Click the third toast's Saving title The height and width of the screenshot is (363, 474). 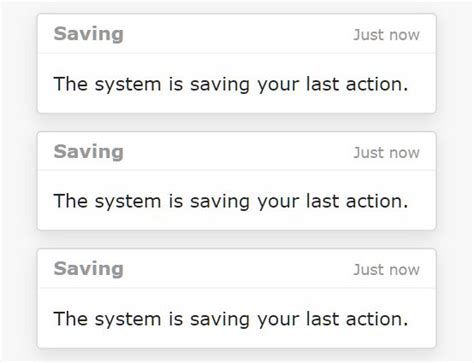[x=89, y=269]
